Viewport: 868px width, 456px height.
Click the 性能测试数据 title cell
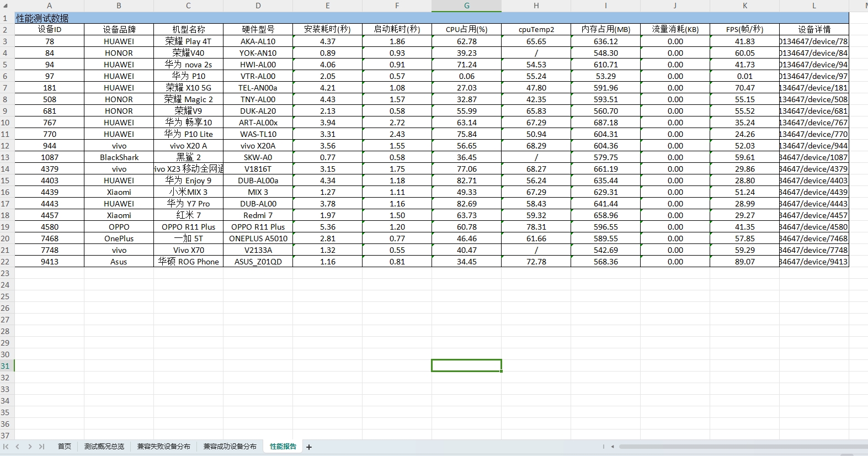(432, 18)
